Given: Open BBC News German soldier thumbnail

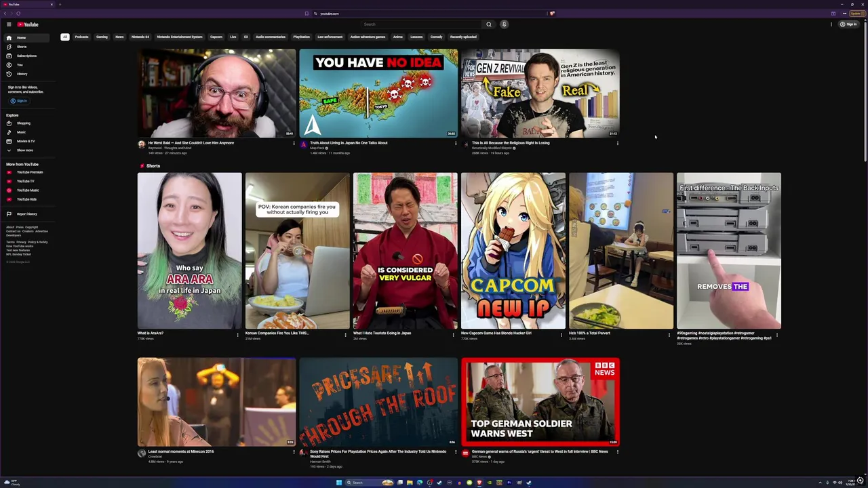Looking at the screenshot, I should pos(540,402).
